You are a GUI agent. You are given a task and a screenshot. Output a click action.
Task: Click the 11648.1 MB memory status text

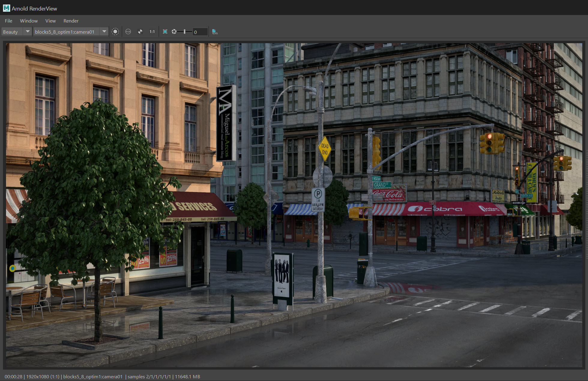[188, 376]
